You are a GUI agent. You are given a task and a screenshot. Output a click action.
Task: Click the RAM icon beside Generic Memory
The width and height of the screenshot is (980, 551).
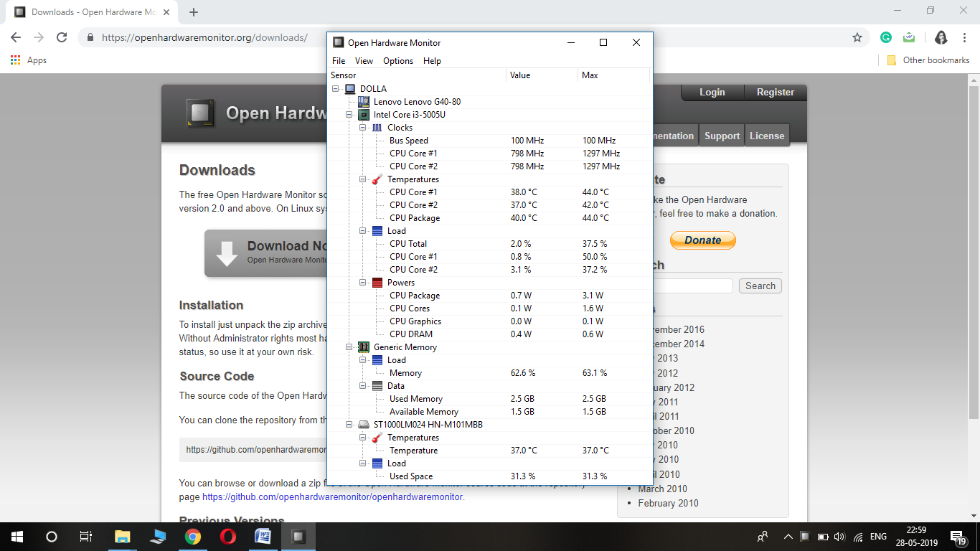pos(364,347)
